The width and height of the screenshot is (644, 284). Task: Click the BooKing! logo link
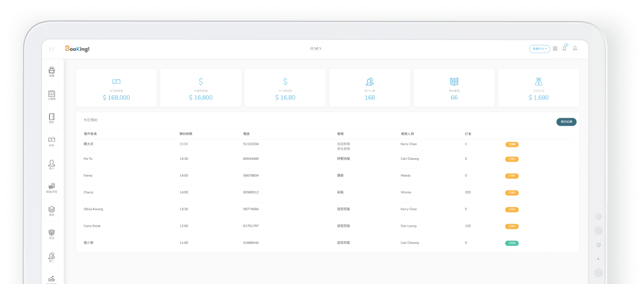[77, 49]
